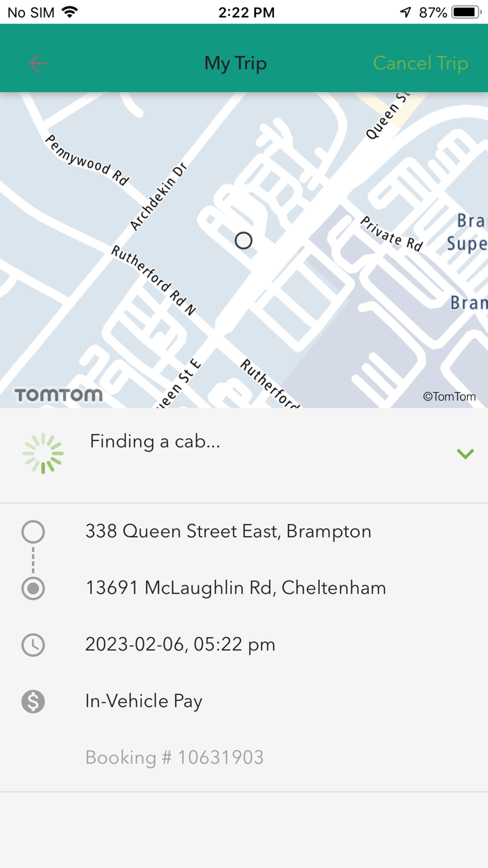Viewport: 488px width, 868px height.
Task: Tap the battery indicator in status bar
Action: point(465,12)
